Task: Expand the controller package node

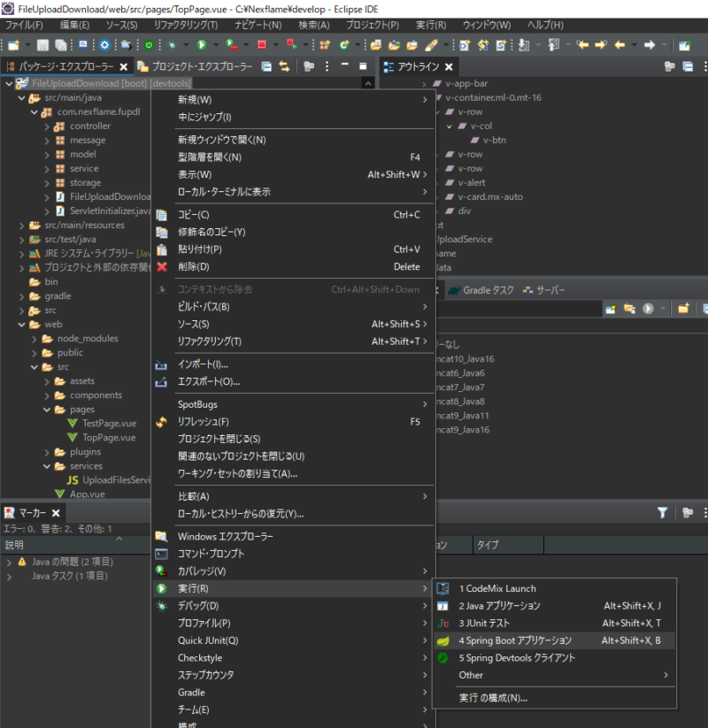Action: coord(47,126)
